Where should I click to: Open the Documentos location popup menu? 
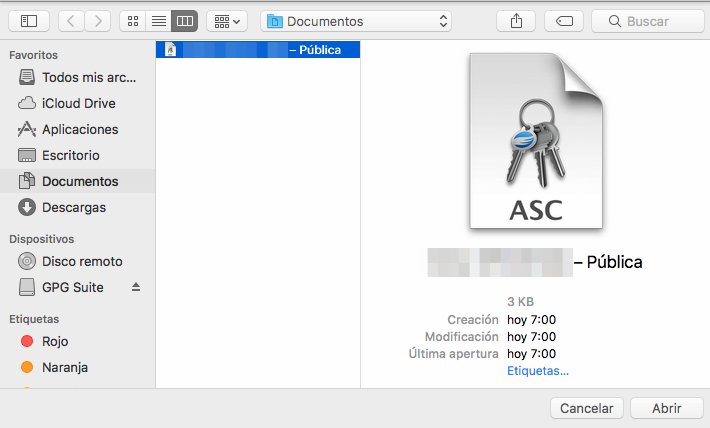coord(356,21)
